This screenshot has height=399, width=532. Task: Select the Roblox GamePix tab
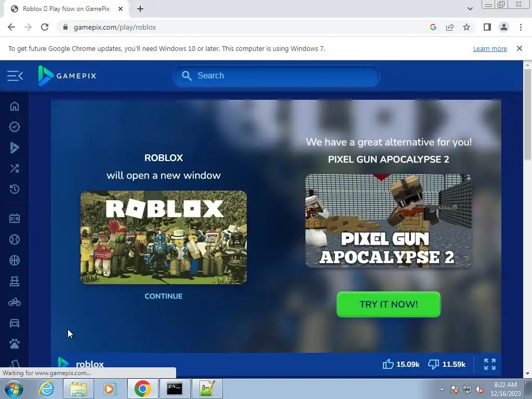(65, 9)
